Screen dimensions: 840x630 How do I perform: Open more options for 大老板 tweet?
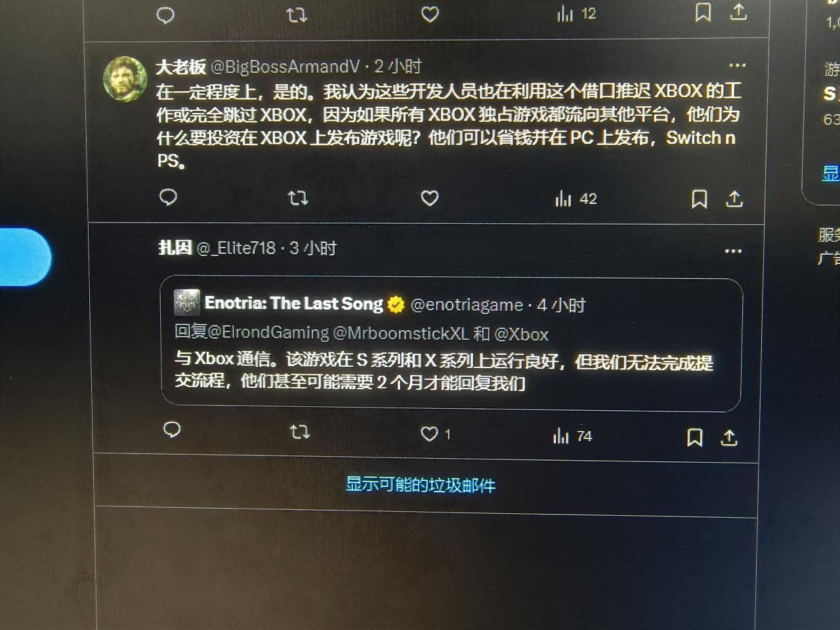737,65
